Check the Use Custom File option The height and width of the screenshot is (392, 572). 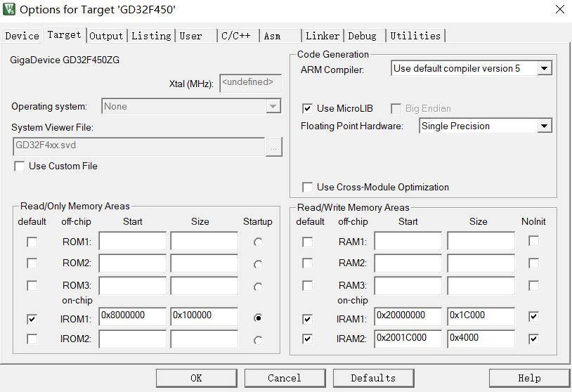[x=19, y=166]
